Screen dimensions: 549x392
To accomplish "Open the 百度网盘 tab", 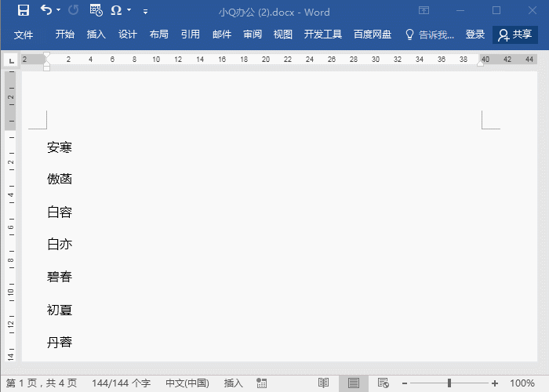I will [373, 34].
